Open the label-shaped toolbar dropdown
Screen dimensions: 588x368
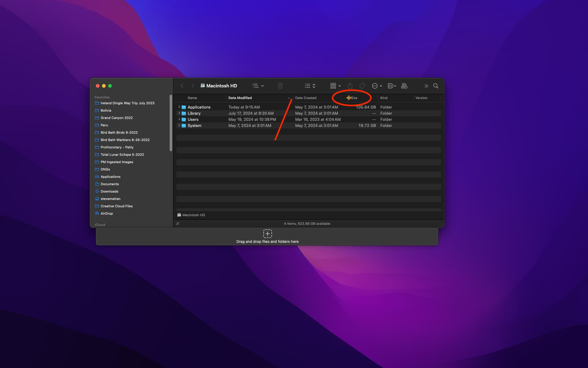392,86
